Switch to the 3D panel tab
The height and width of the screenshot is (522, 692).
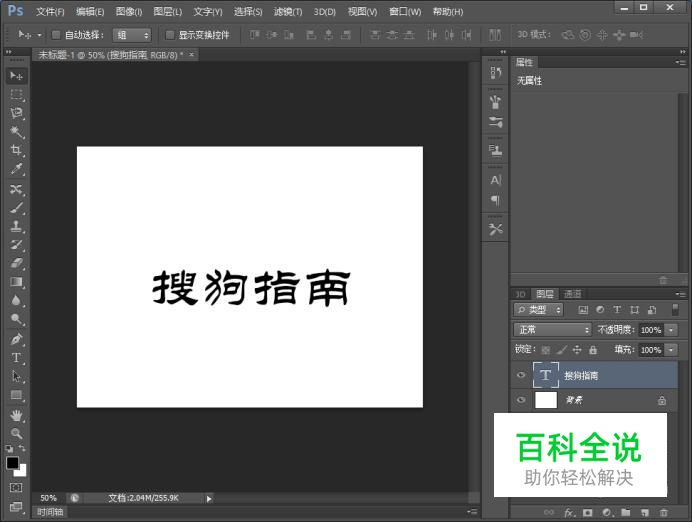(520, 294)
